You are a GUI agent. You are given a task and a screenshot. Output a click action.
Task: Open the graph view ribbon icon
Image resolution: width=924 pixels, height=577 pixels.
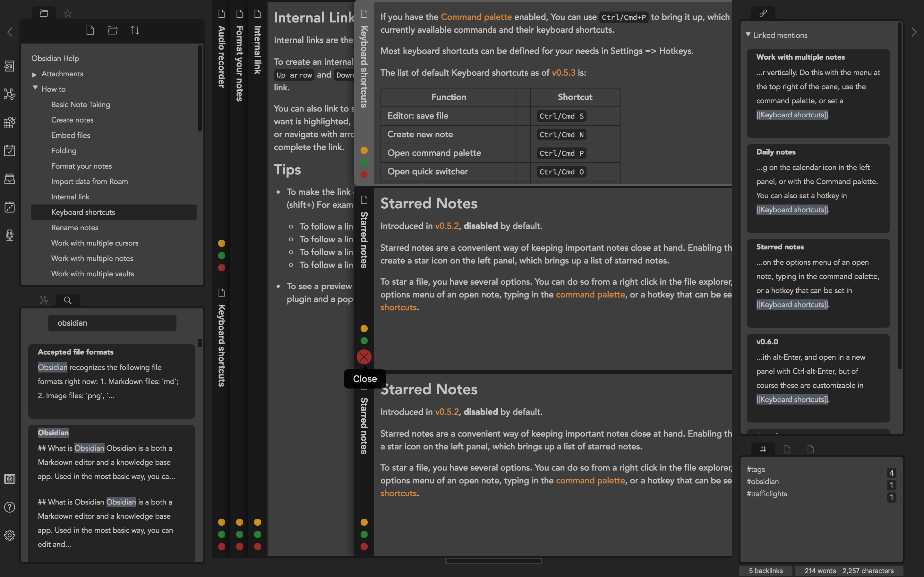(10, 94)
